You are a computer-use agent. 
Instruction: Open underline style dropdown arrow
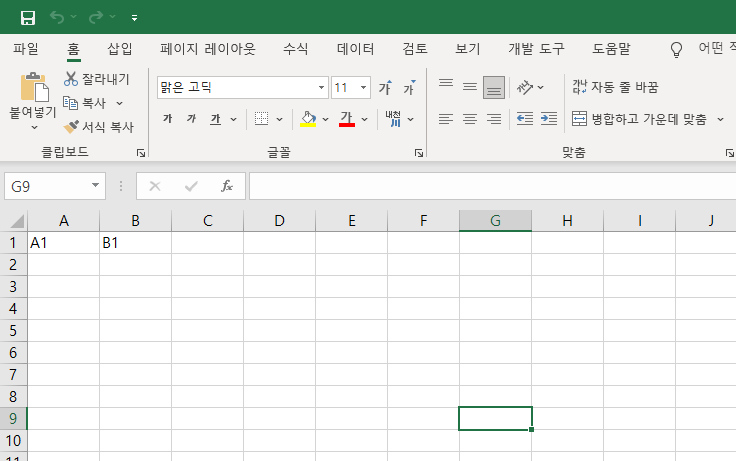233,119
